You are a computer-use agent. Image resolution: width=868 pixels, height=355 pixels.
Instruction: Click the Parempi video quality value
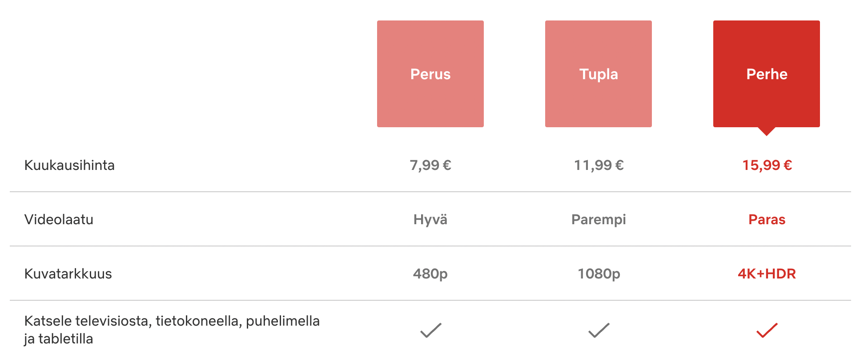pyautogui.click(x=599, y=220)
